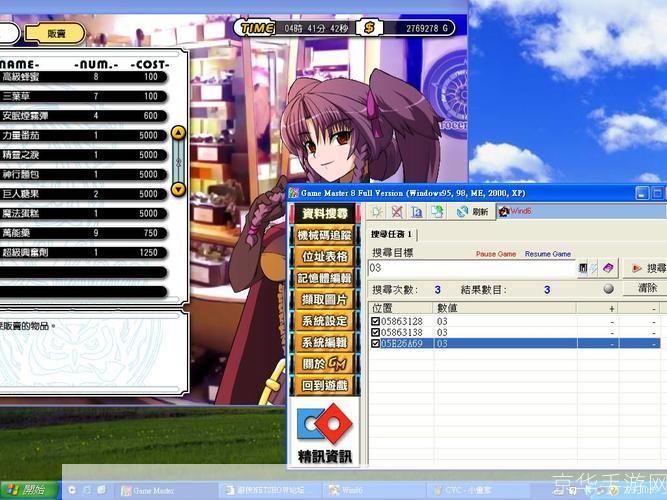This screenshot has width=667, height=500.
Task: Select 神行麵包 item row
Action: pos(83,174)
